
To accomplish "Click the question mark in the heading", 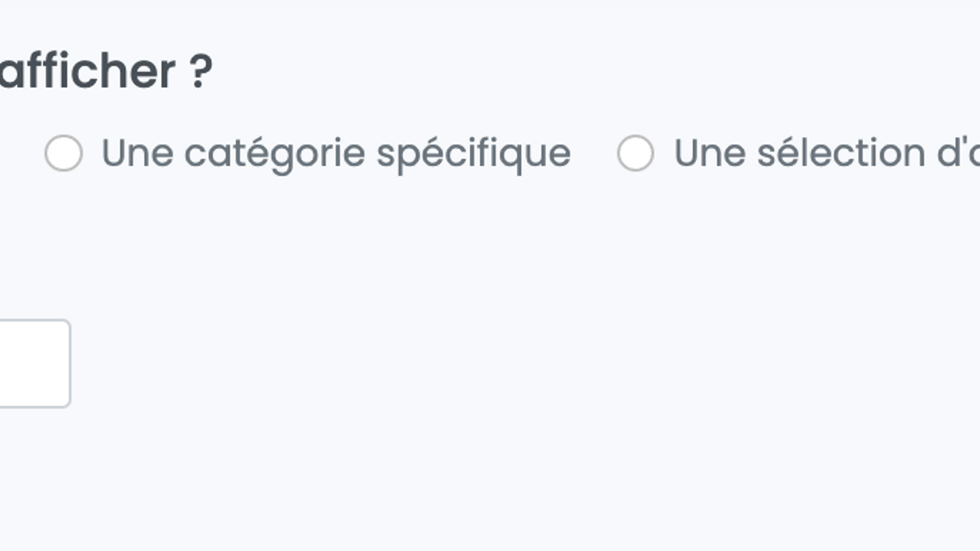I will (200, 72).
